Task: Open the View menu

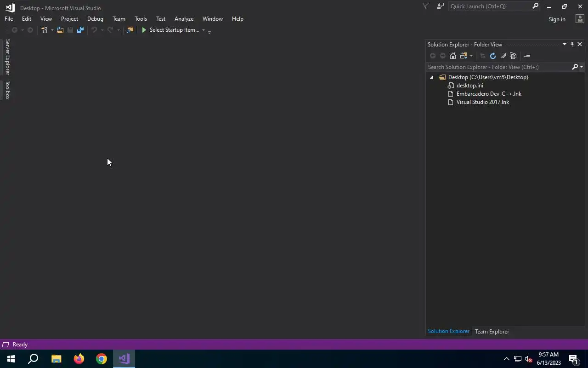Action: pyautogui.click(x=46, y=19)
